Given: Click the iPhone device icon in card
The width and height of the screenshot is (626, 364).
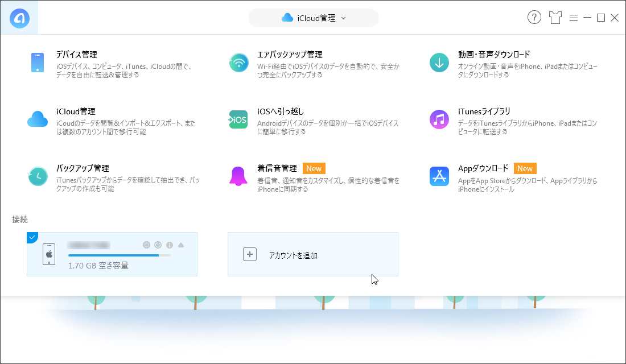Looking at the screenshot, I should 49,254.
